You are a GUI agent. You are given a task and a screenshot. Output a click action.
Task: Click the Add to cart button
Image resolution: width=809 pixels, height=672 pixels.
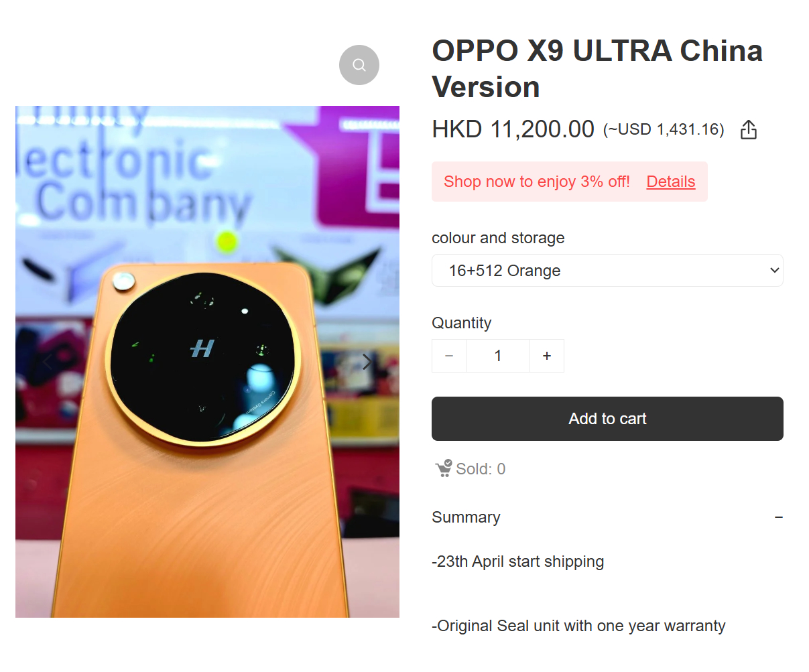[607, 419]
